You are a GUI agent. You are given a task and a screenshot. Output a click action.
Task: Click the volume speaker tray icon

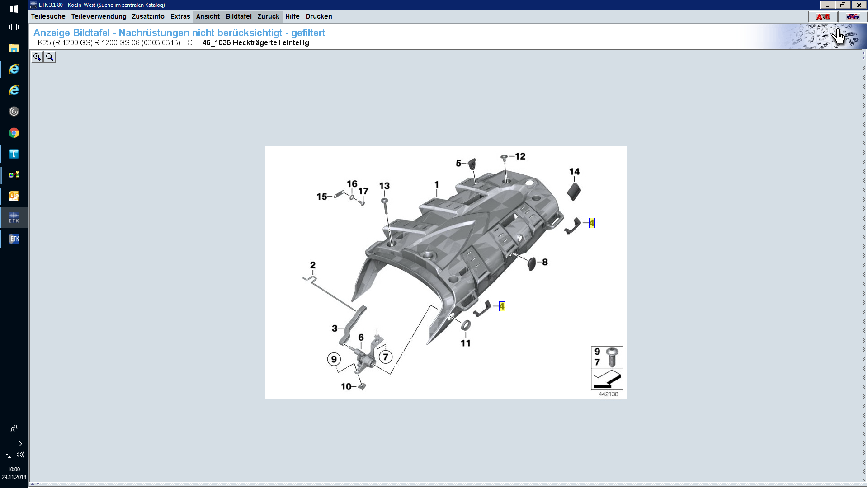tap(20, 455)
